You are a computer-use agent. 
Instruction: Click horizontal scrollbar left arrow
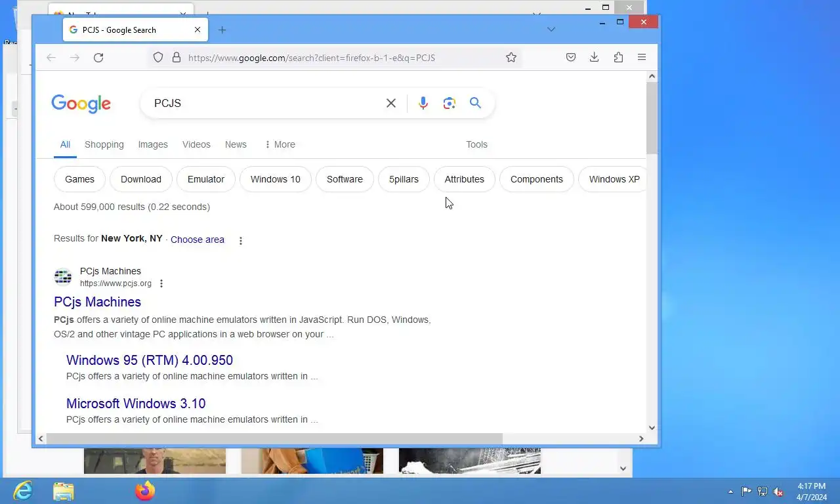[41, 438]
